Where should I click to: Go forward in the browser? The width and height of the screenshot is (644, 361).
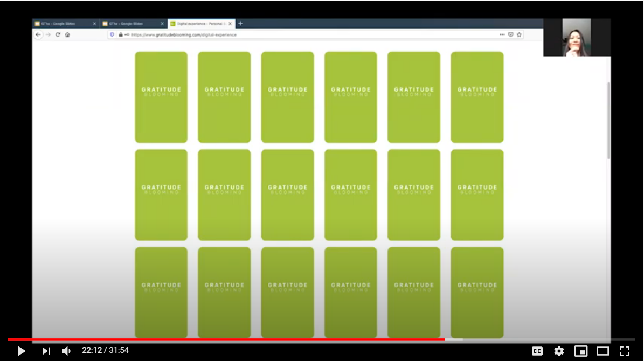click(x=48, y=35)
